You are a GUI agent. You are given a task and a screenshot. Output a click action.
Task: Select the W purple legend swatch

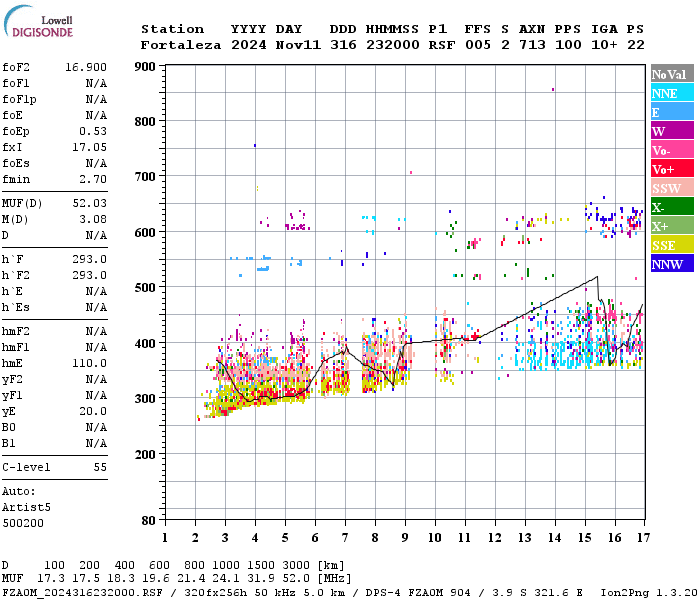tap(672, 131)
